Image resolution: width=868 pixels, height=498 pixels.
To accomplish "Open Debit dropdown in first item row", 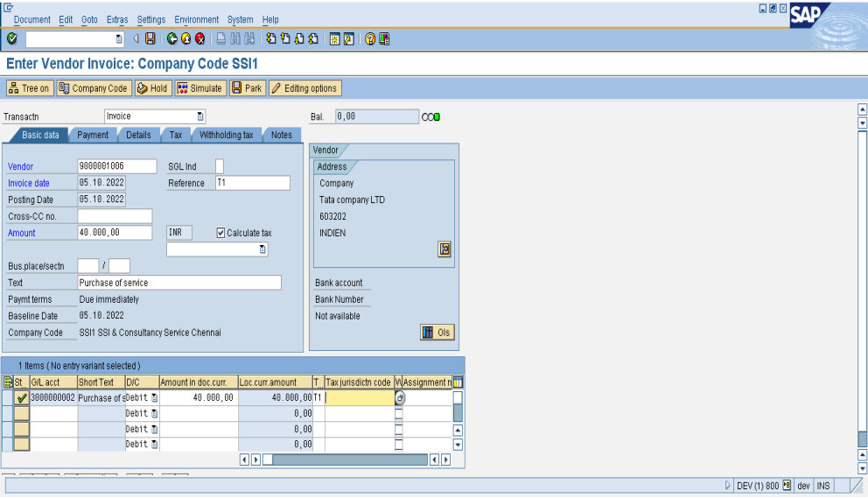I will pyautogui.click(x=154, y=398).
